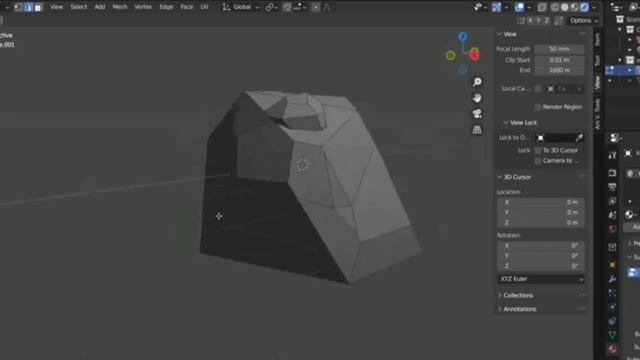This screenshot has height=360, width=640.
Task: Open the snapping options dropdown
Action: pos(299,7)
